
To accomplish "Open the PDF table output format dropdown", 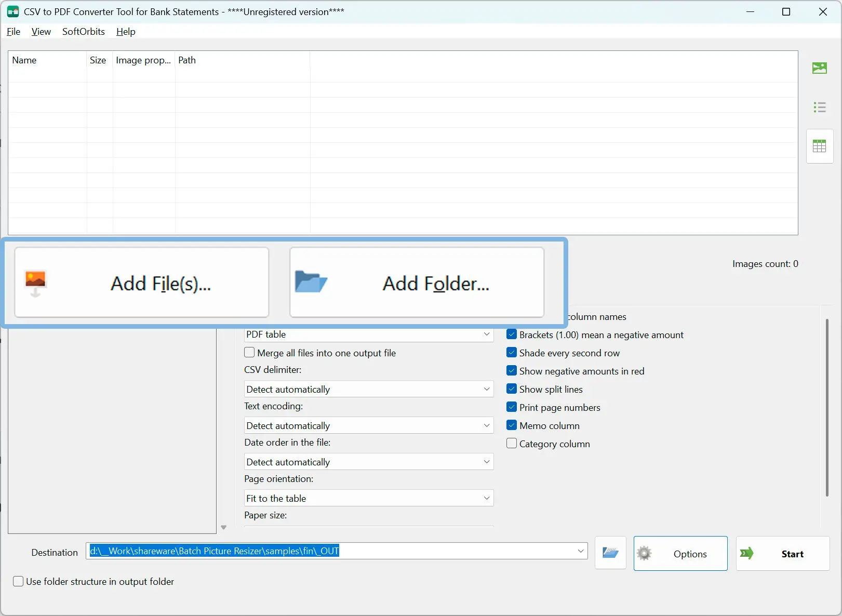I will (369, 334).
